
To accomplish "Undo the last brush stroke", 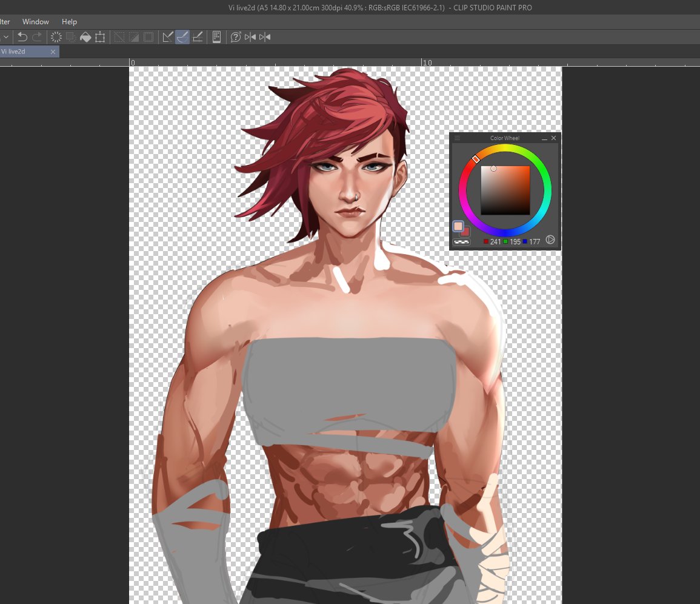I will click(22, 37).
